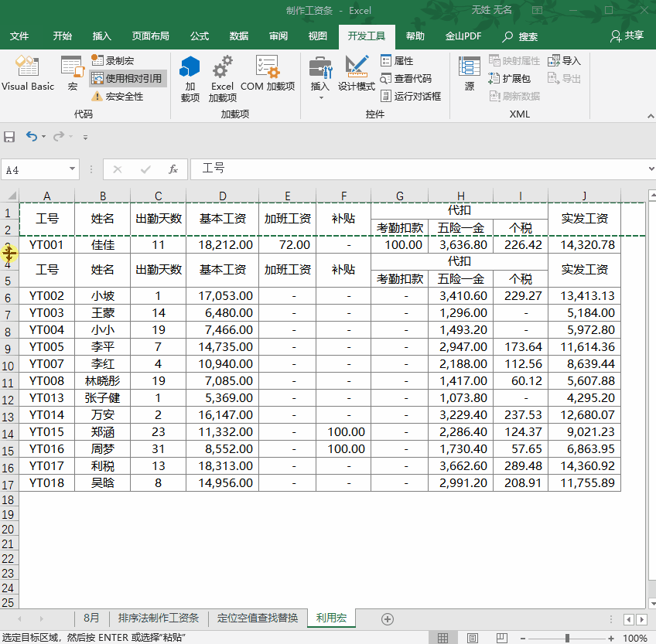Select the 8月 sheet tab
The width and height of the screenshot is (656, 644).
click(x=91, y=618)
